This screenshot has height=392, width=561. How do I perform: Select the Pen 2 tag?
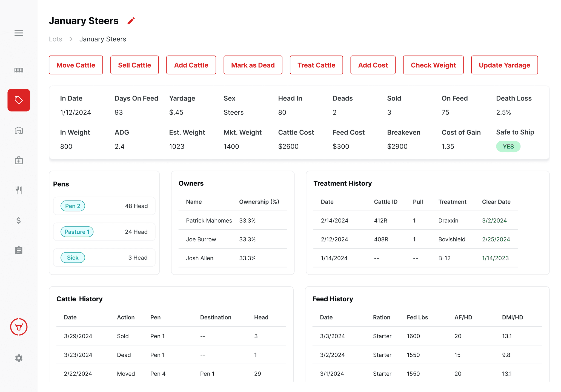point(73,206)
